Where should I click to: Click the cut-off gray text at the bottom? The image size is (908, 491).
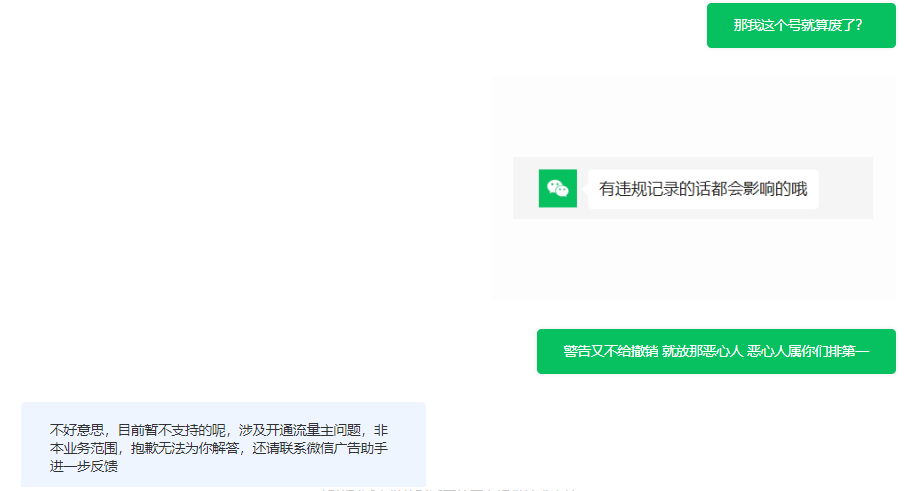click(x=449, y=489)
